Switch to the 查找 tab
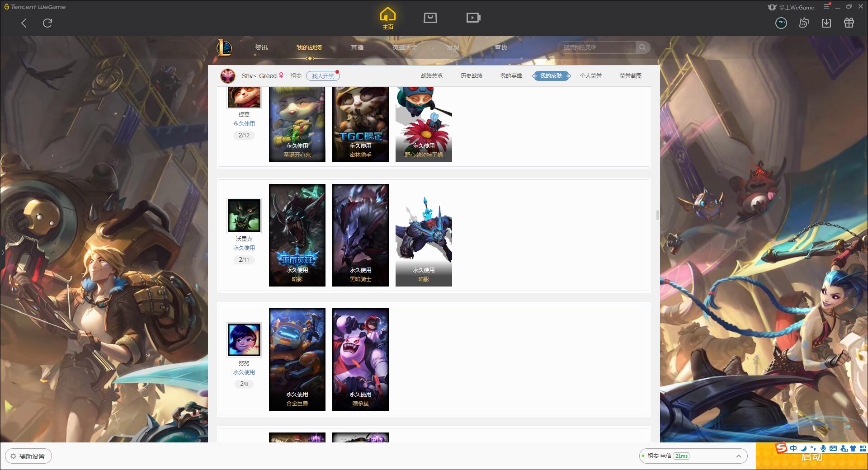 [501, 47]
